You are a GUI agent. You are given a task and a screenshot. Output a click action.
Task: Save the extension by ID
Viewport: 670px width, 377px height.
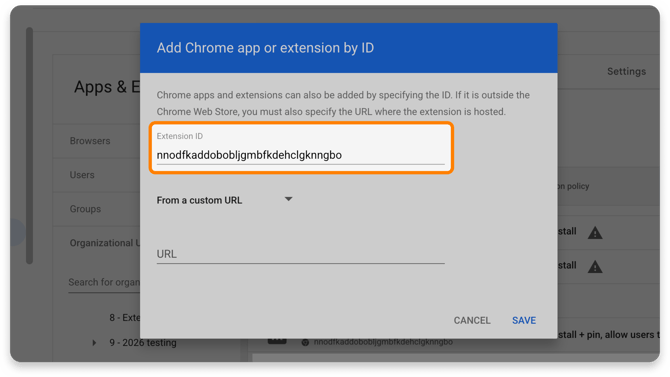[524, 321]
